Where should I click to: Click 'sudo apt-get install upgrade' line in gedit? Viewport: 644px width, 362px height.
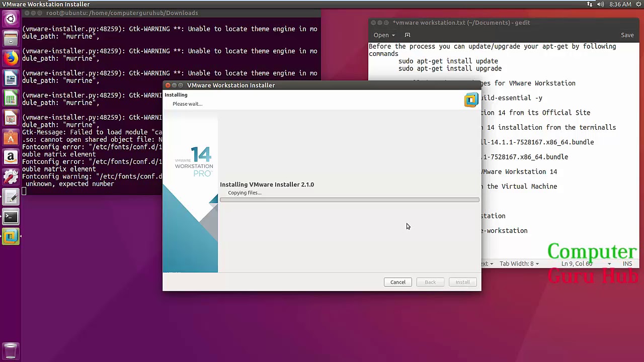450,68
